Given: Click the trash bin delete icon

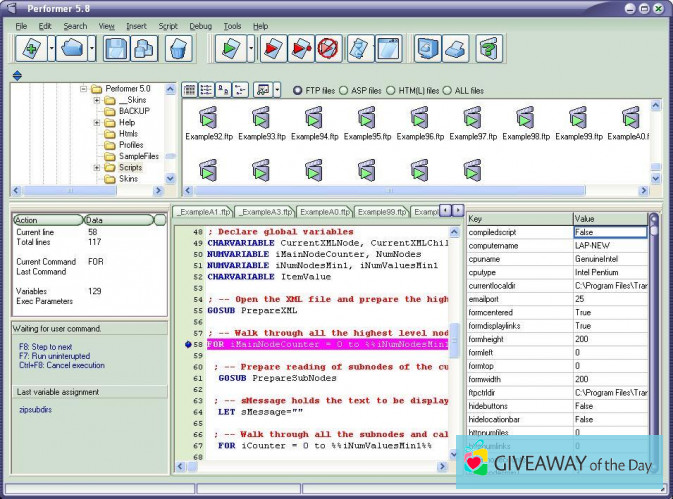Looking at the screenshot, I should [176, 48].
